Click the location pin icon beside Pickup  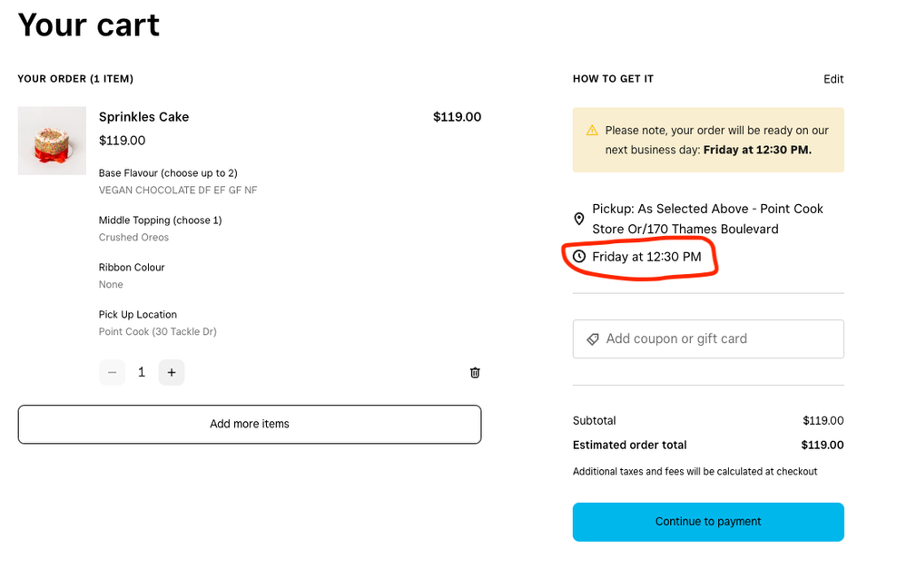click(x=579, y=219)
